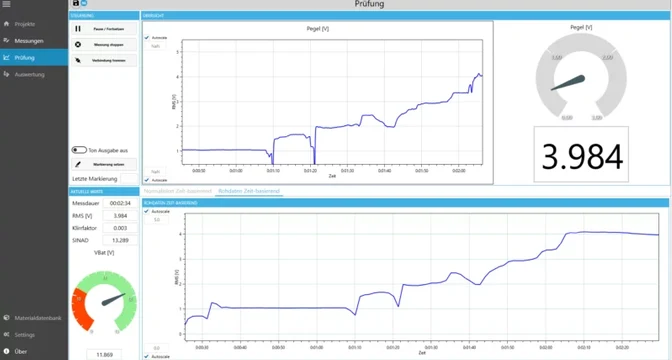
Task: Set a marker with Markierung setzen
Action: [104, 164]
